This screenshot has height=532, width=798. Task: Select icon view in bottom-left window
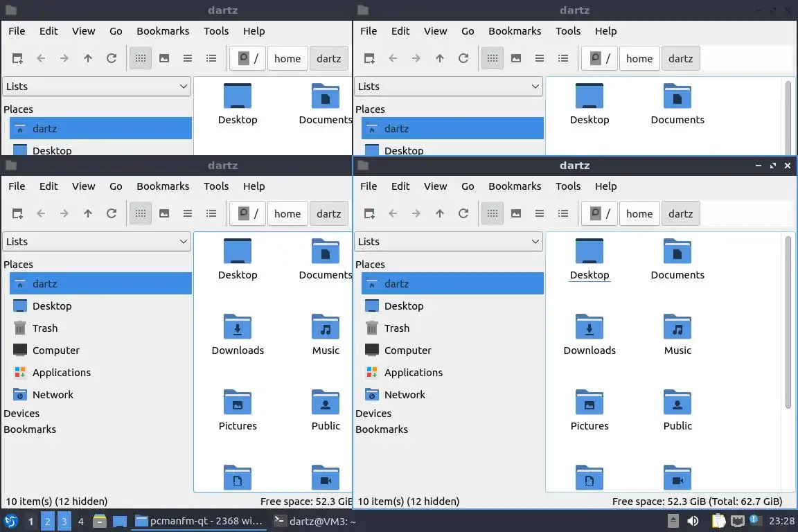(141, 213)
